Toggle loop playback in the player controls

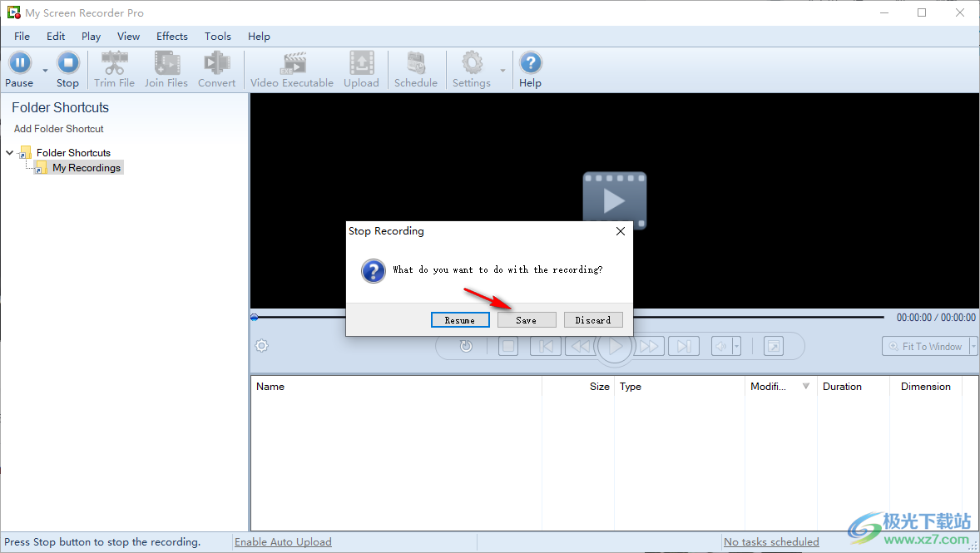466,346
